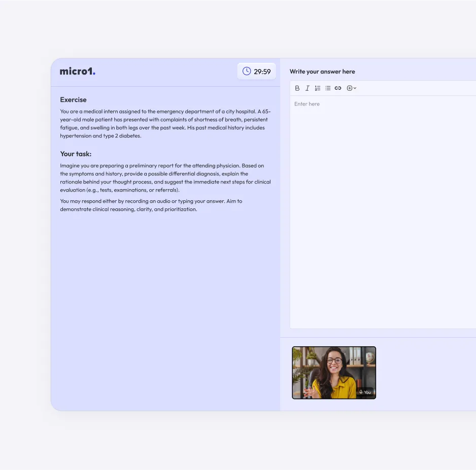Click the 'evaluation (e.g., tests, examinations, or referrals).' line
The width and height of the screenshot is (476, 470).
click(x=120, y=190)
